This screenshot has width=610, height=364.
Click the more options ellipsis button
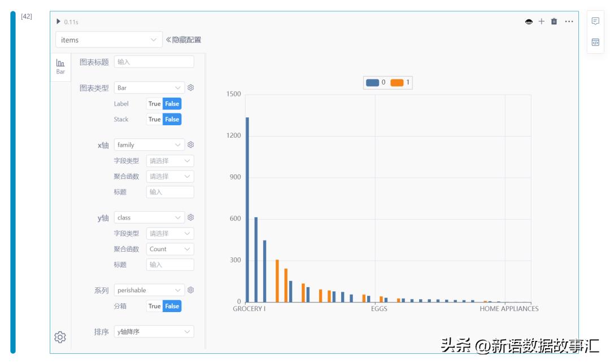tap(569, 21)
